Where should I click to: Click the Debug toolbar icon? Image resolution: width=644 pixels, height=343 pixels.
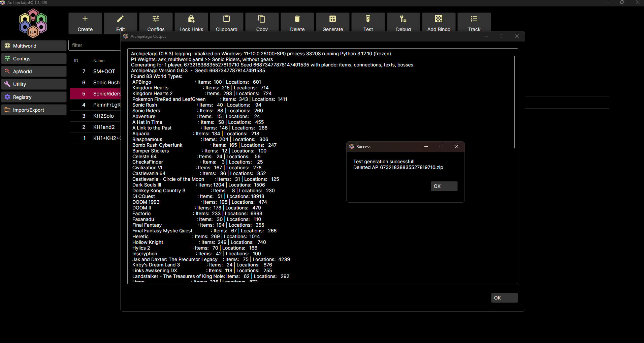tap(403, 19)
